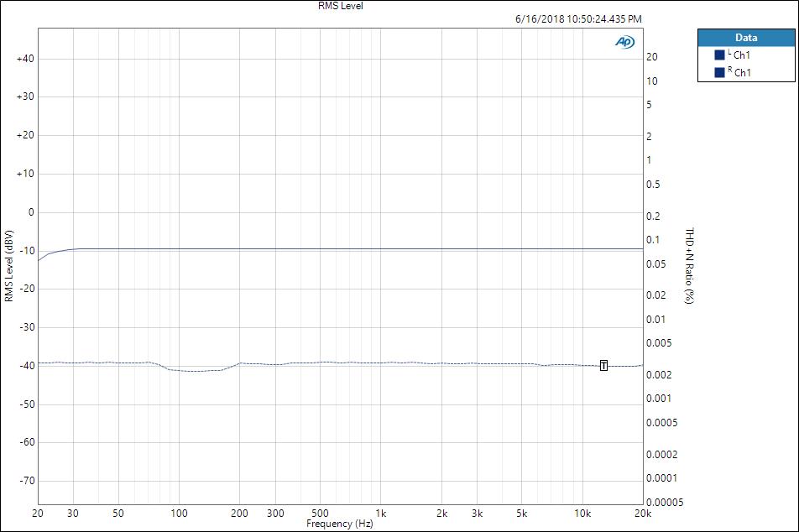The height and width of the screenshot is (532, 799).
Task: Click the -70 left axis value
Action: [27, 481]
